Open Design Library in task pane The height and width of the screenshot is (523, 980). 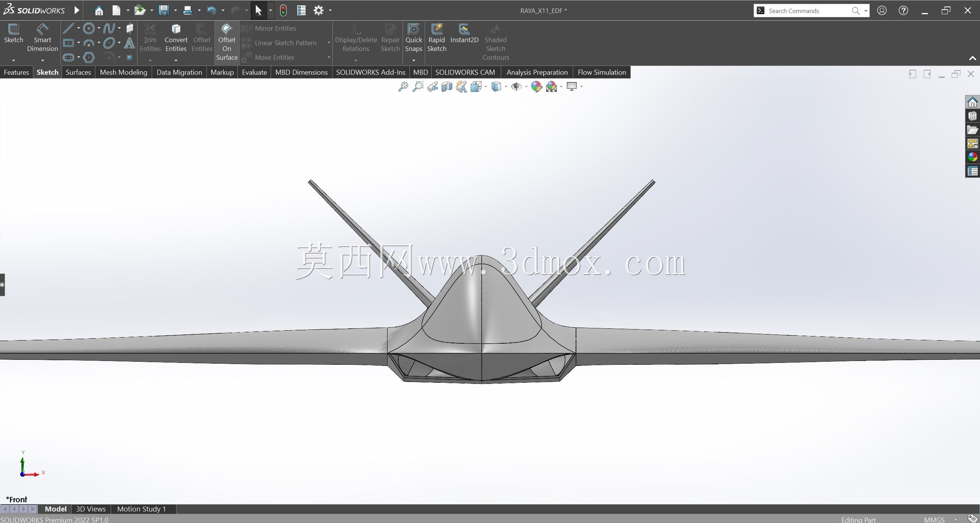(x=972, y=116)
